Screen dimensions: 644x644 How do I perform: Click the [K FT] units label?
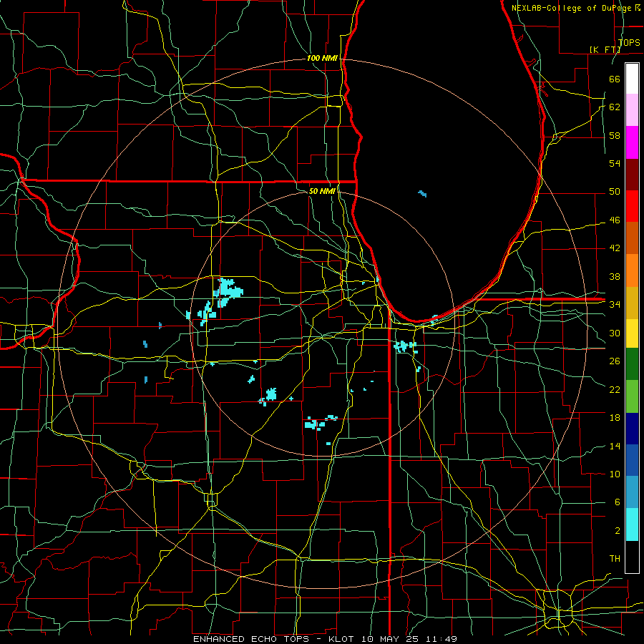point(605,49)
